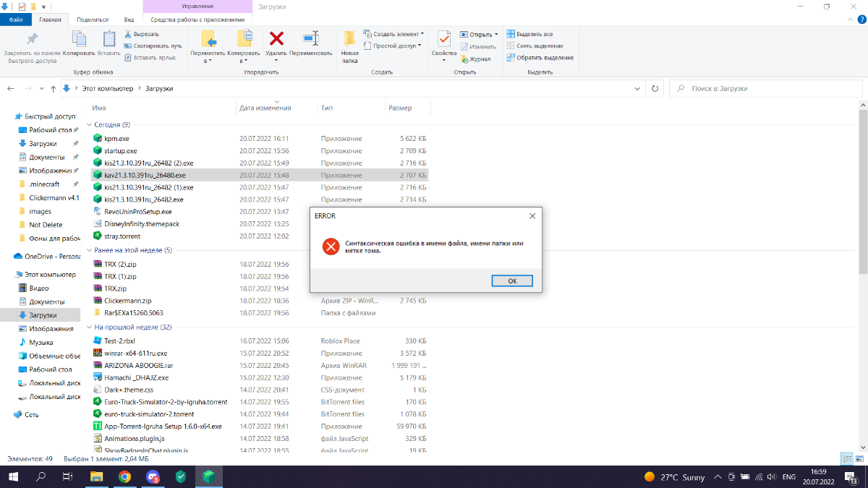Viewport: 868px width, 488px height.
Task: Click the search field Поиск в: Загрузки
Action: [x=767, y=88]
